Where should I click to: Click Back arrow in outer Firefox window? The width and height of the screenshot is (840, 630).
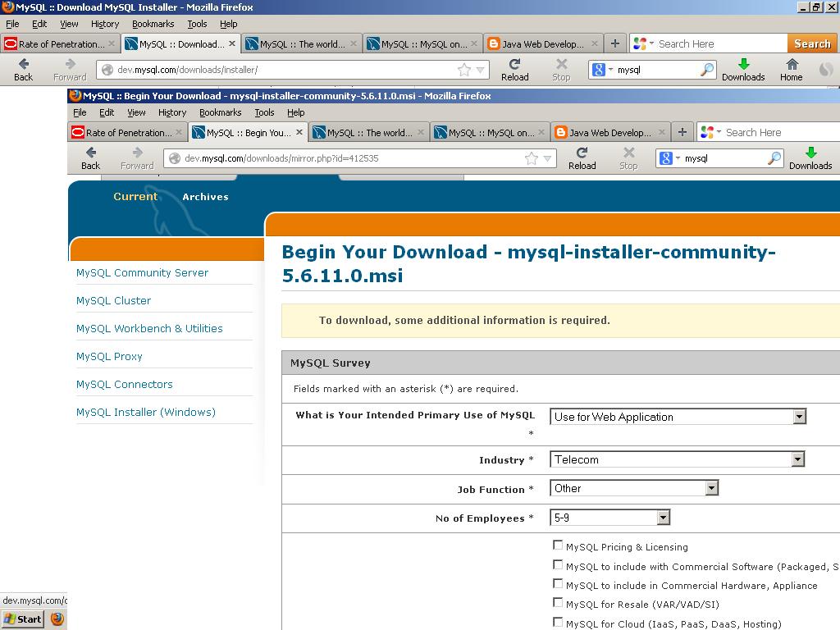pyautogui.click(x=23, y=64)
